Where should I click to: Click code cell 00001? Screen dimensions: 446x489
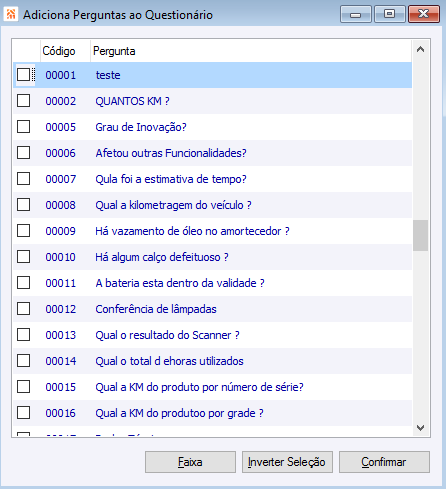61,75
